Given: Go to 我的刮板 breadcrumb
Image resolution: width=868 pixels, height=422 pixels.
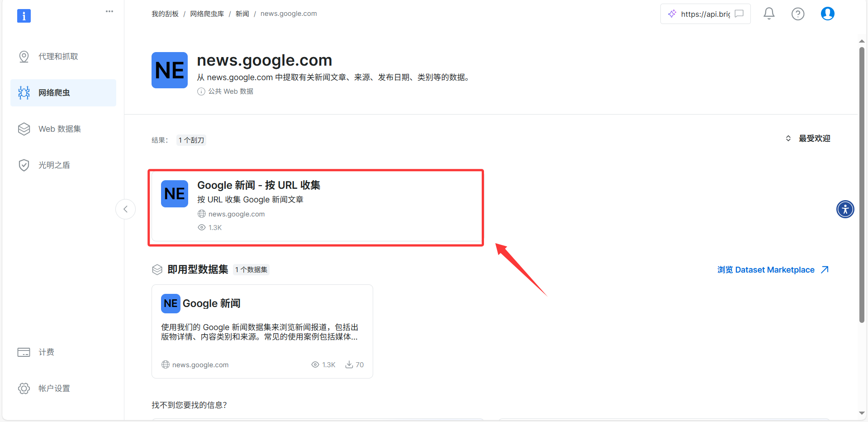Looking at the screenshot, I should click(x=165, y=14).
